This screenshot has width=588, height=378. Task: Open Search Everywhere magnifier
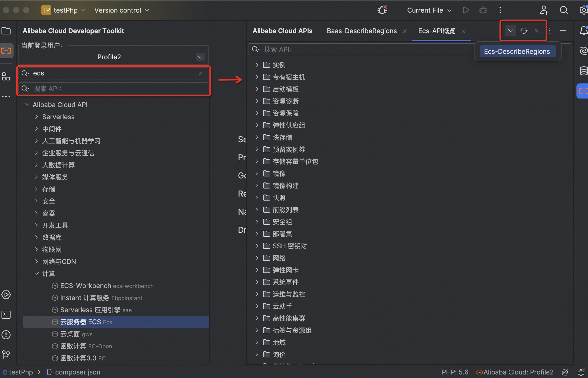click(x=564, y=10)
